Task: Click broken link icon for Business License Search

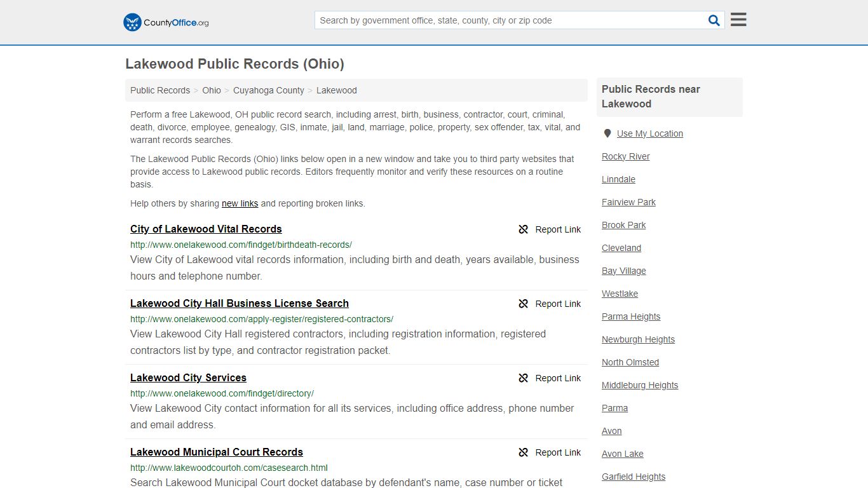Action: coord(524,304)
